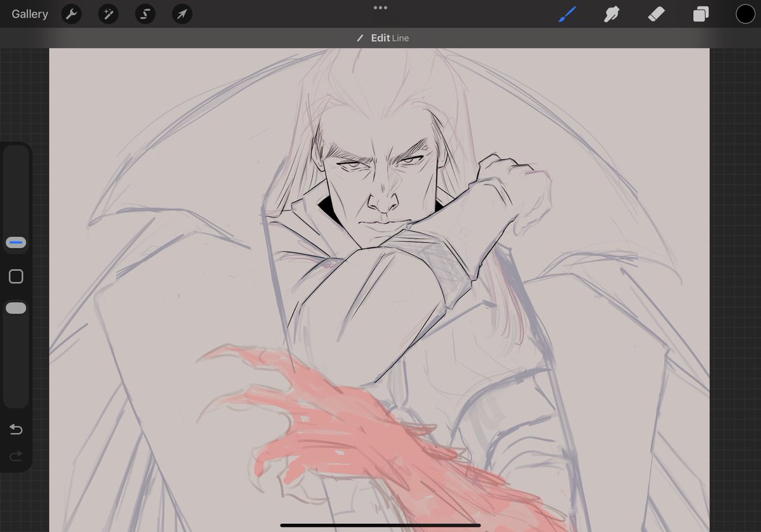Return to the Gallery
Screen dimensions: 761x532
click(x=29, y=13)
